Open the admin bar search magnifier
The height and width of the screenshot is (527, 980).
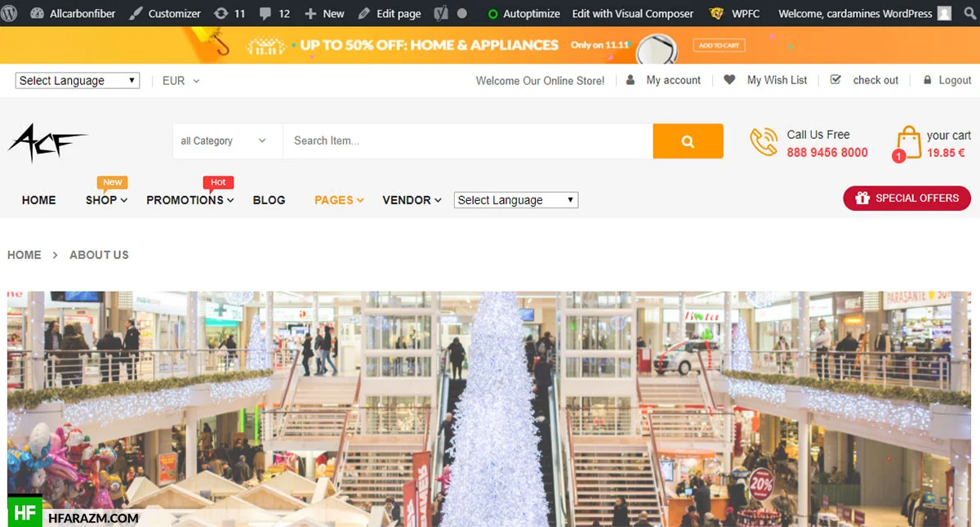tap(969, 13)
